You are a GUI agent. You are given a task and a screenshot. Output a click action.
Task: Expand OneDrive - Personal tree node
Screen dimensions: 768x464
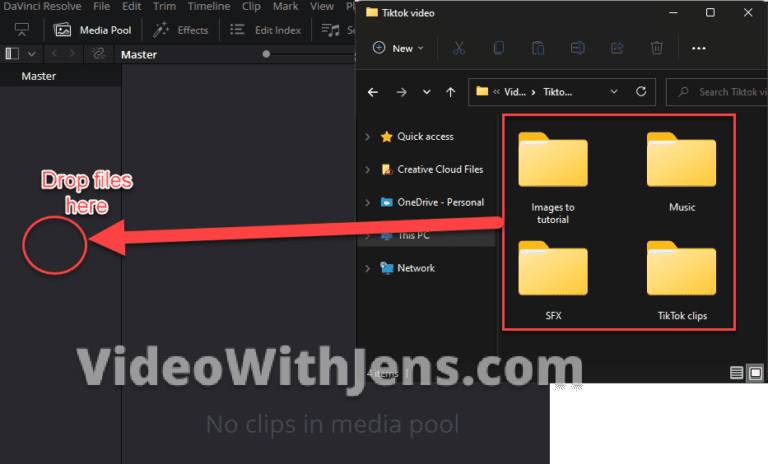pos(367,202)
